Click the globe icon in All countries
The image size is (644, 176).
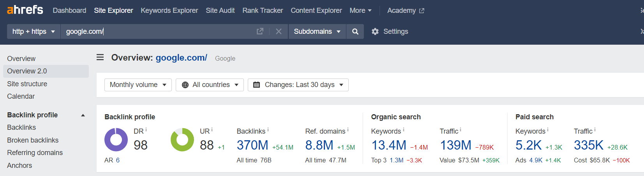[x=185, y=85]
